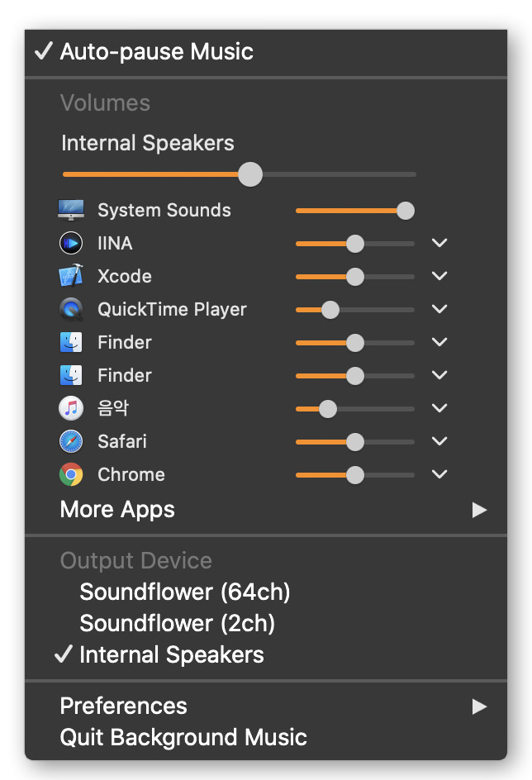
Task: Click the Volumes section header
Action: click(105, 103)
